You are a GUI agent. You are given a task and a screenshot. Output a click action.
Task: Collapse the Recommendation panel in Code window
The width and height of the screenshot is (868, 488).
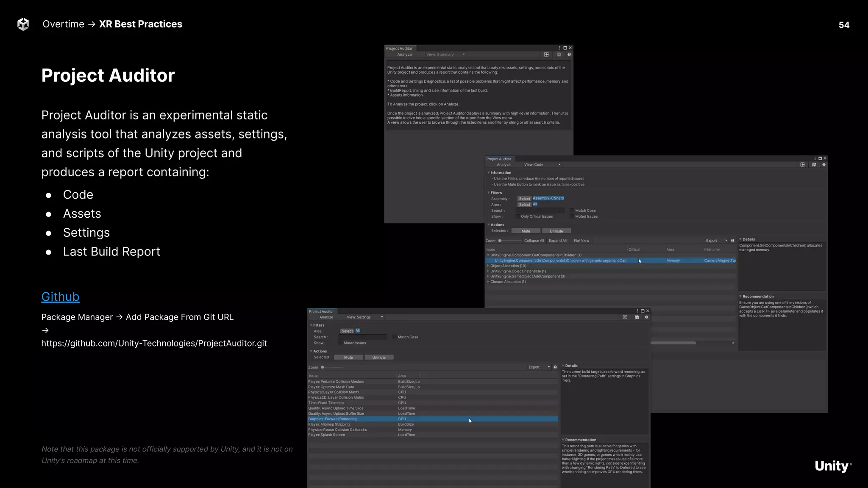tap(740, 297)
